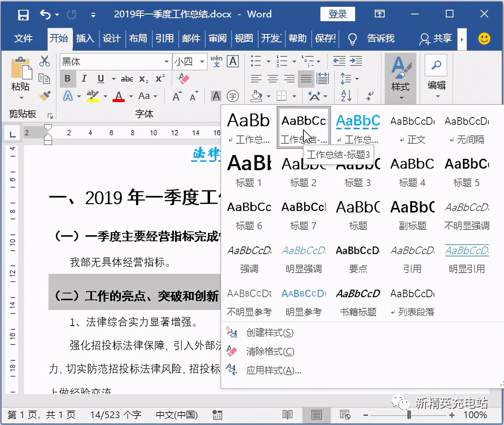The width and height of the screenshot is (504, 425).
Task: Toggle bold formatting
Action: pos(68,79)
